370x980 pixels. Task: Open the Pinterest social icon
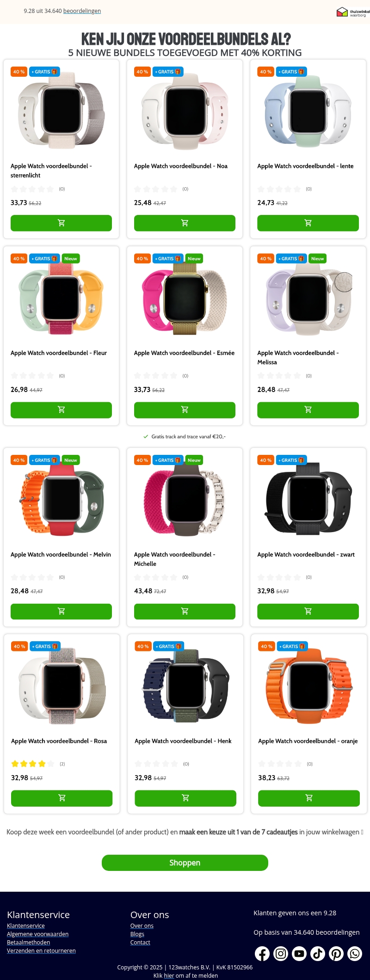pos(336,954)
